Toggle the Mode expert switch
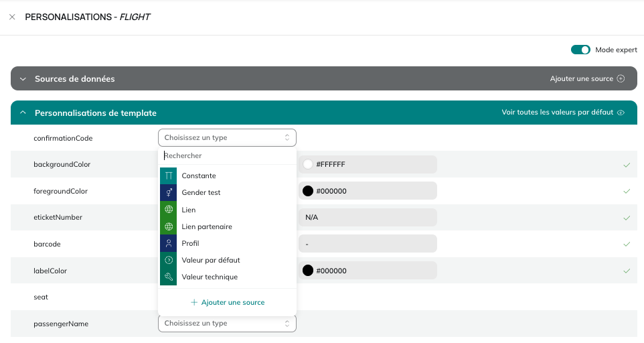The image size is (644, 343). 580,50
